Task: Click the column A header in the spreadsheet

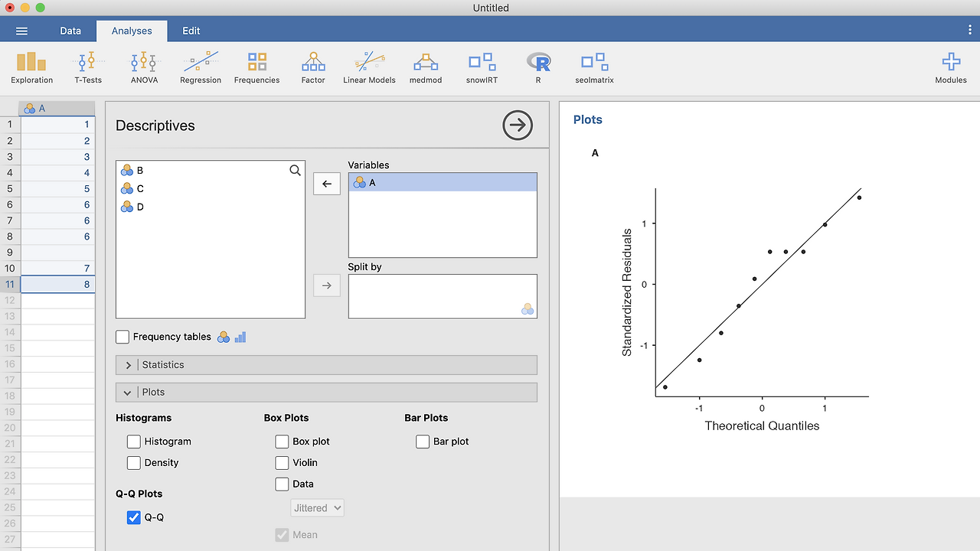Action: 57,109
